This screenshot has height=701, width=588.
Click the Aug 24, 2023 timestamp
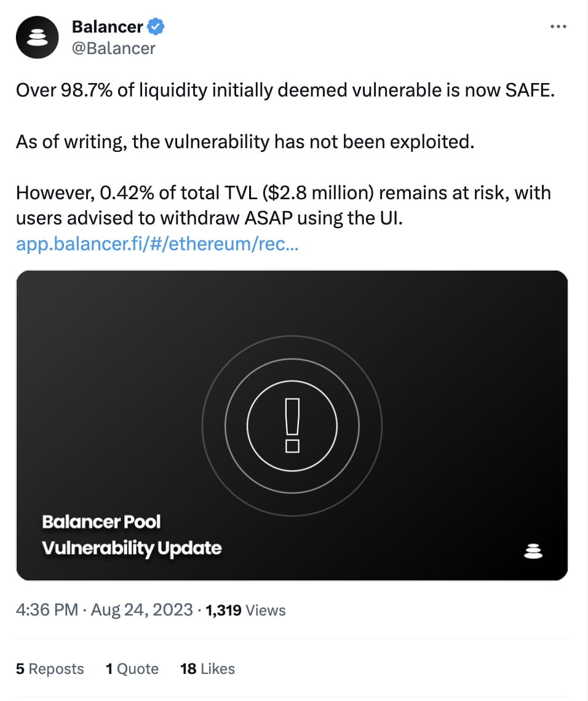[141, 610]
